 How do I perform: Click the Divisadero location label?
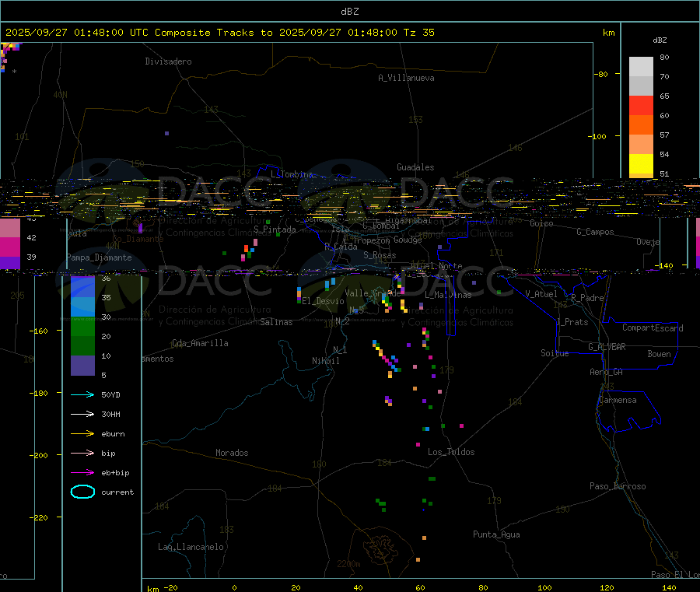tap(168, 61)
